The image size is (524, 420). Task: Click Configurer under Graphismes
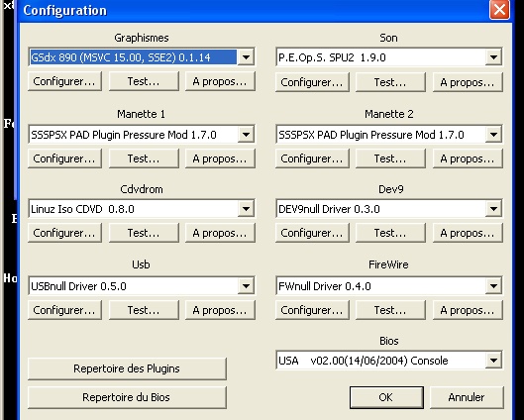(64, 81)
